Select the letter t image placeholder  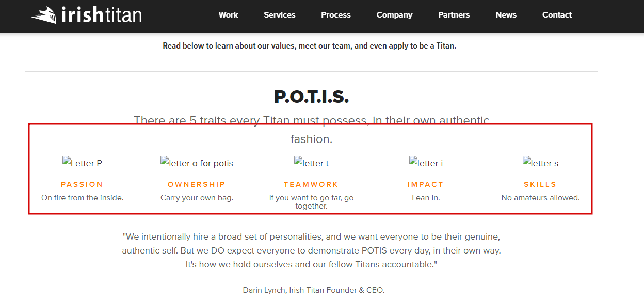point(311,163)
